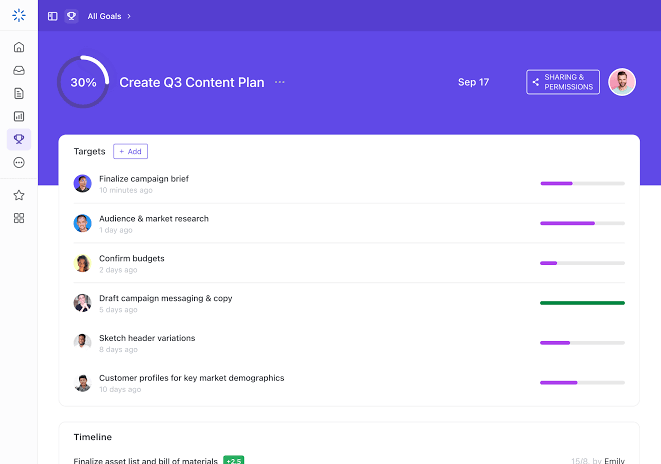661x464 pixels.
Task: Expand the All Goals breadcrumb
Action: pos(108,16)
